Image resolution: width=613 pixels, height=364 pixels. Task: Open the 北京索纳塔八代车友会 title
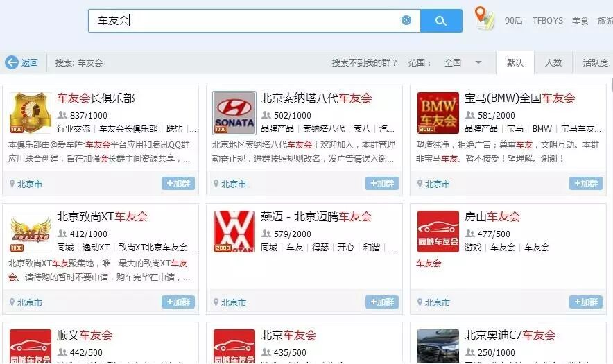click(x=316, y=98)
